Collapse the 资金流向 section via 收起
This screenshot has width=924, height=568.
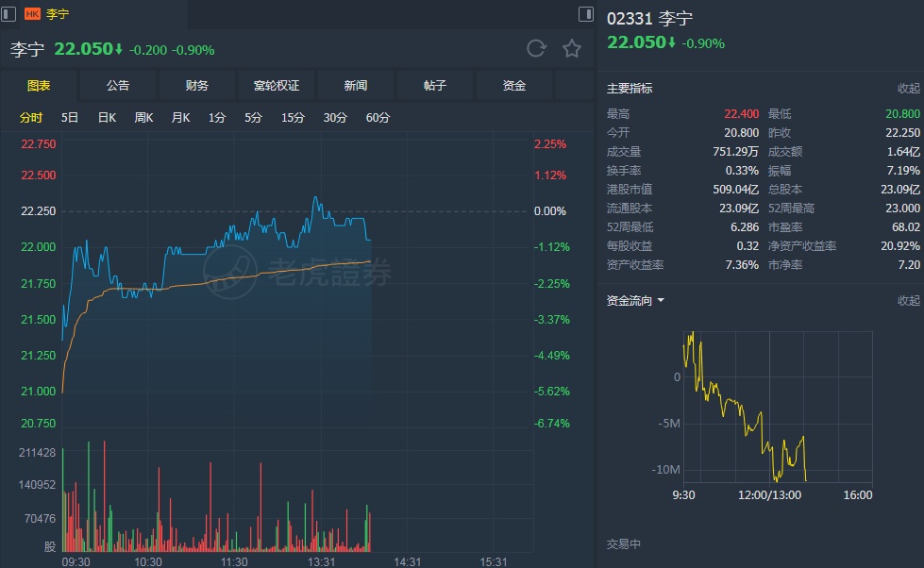(908, 301)
